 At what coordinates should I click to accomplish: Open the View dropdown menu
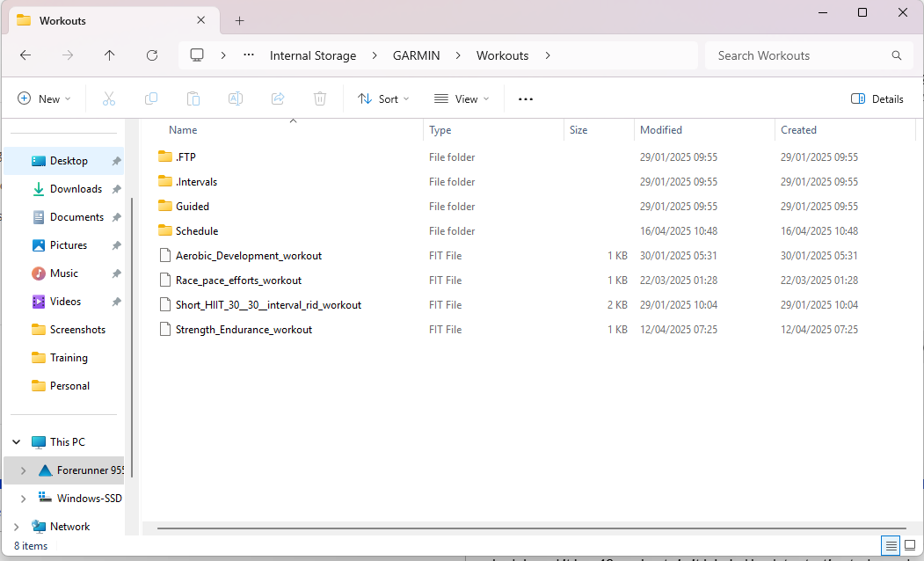(462, 99)
